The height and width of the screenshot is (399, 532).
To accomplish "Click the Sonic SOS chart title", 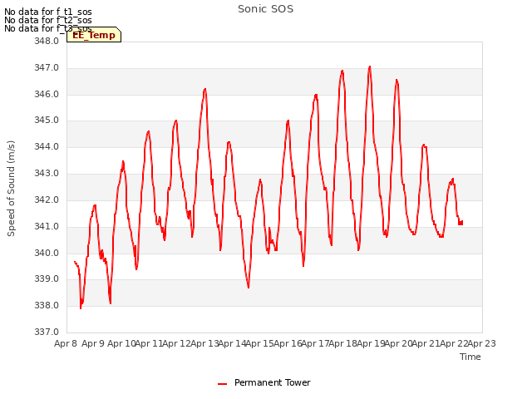I will tap(265, 9).
